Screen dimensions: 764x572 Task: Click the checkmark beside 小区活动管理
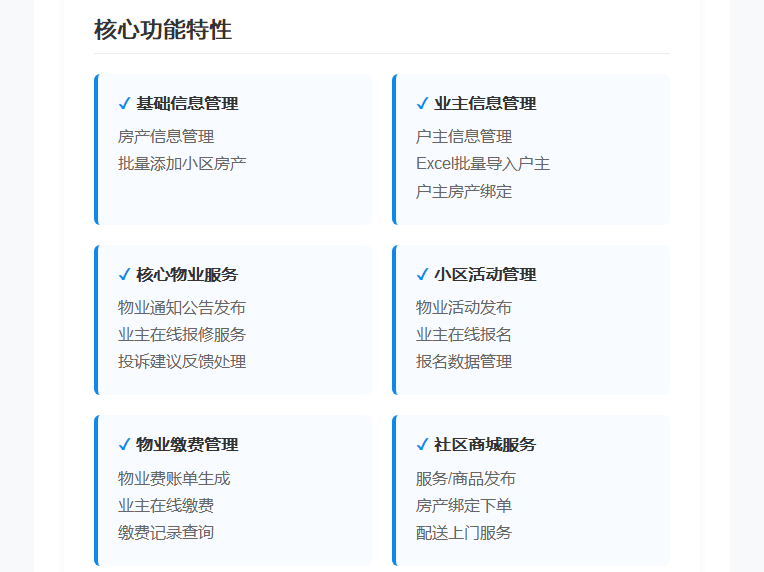pyautogui.click(x=422, y=274)
